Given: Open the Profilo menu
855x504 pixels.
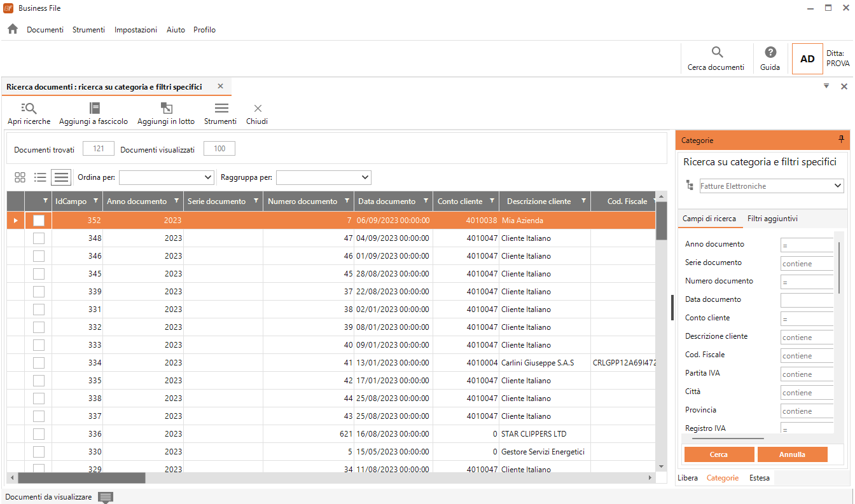Looking at the screenshot, I should click(205, 30).
